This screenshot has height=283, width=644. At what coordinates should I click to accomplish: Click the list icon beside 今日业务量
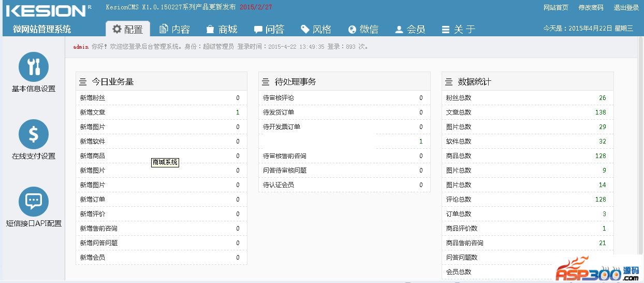point(83,82)
